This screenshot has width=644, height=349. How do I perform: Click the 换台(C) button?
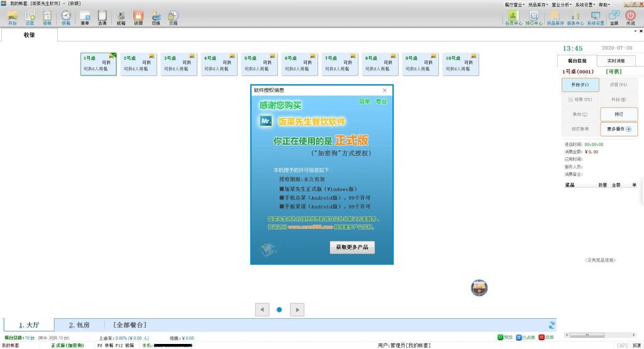click(x=580, y=114)
